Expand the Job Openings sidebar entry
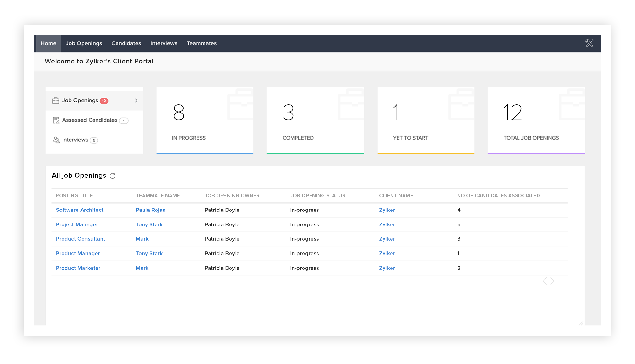This screenshot has width=635, height=364. 136,100
